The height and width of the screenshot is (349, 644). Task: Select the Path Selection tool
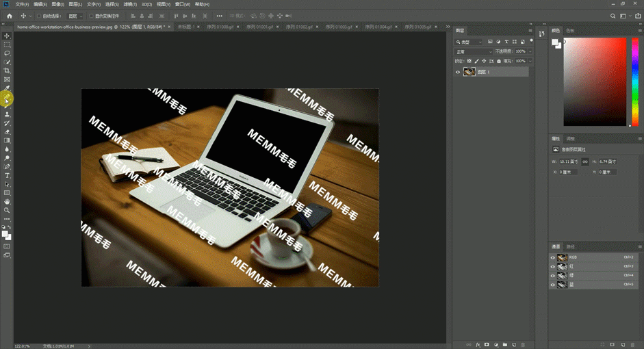pos(7,184)
